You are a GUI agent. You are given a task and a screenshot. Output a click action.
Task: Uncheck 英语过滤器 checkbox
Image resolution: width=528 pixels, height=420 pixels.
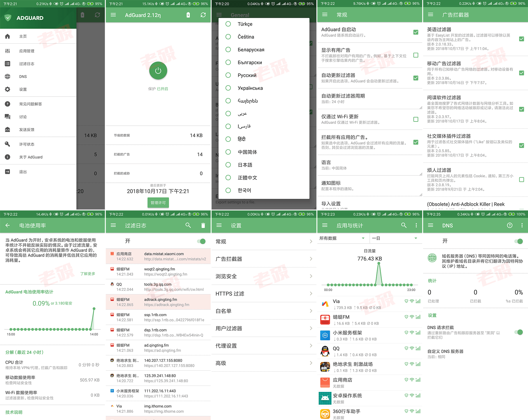click(x=522, y=39)
